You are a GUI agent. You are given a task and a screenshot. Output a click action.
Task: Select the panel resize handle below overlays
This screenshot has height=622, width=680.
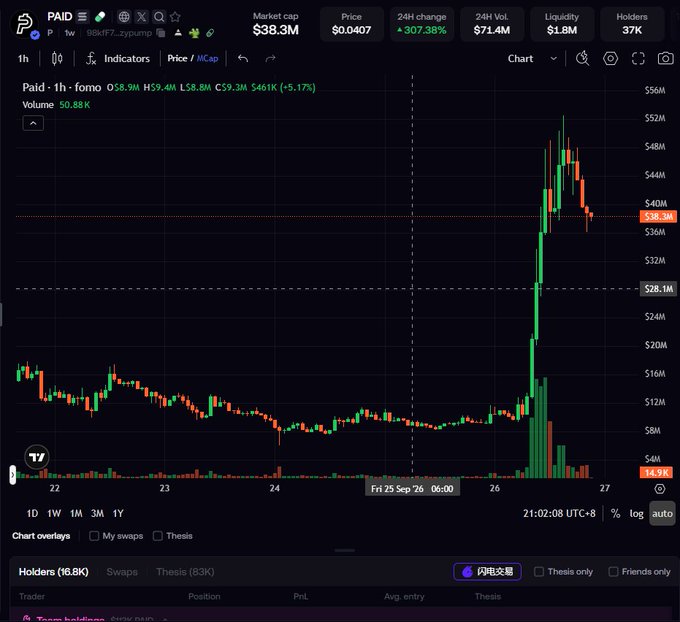tap(345, 550)
